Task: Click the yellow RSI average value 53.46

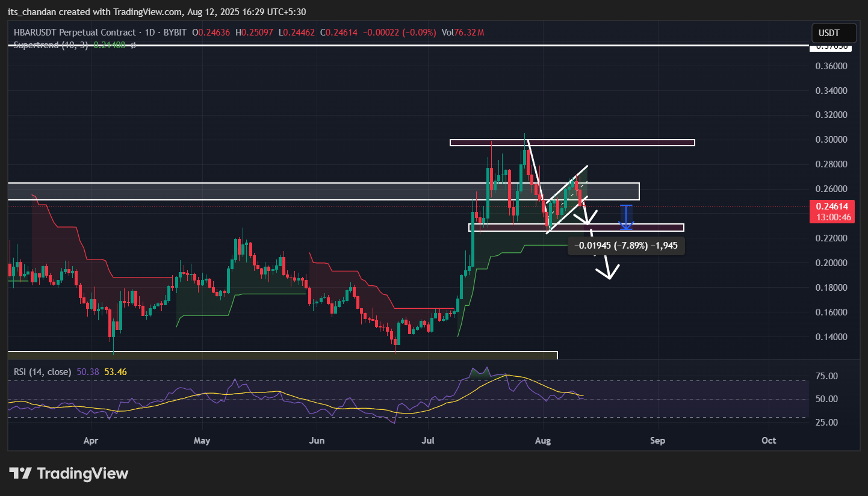Action: [116, 373]
